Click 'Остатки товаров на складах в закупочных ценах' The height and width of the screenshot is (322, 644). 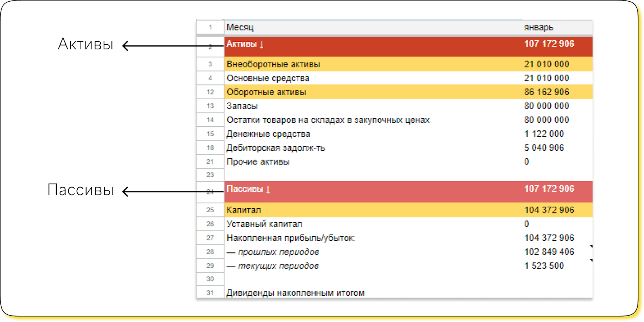pyautogui.click(x=328, y=120)
